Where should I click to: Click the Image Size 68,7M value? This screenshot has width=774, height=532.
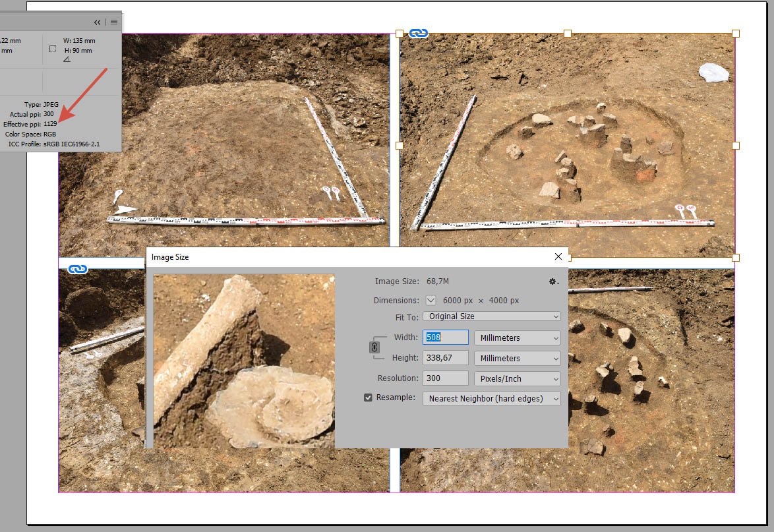[438, 281]
